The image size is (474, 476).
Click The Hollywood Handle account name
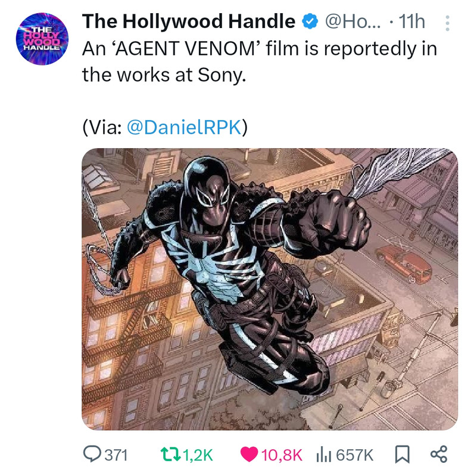pos(189,21)
